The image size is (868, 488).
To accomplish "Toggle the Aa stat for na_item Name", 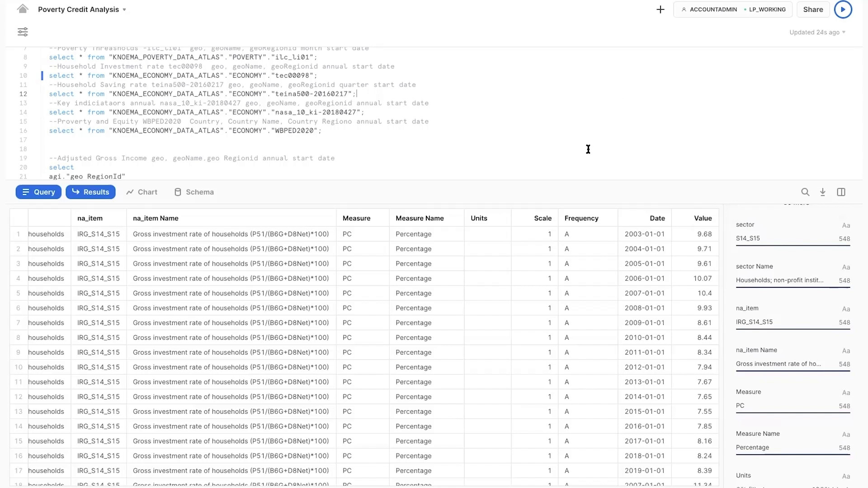I will (x=846, y=351).
